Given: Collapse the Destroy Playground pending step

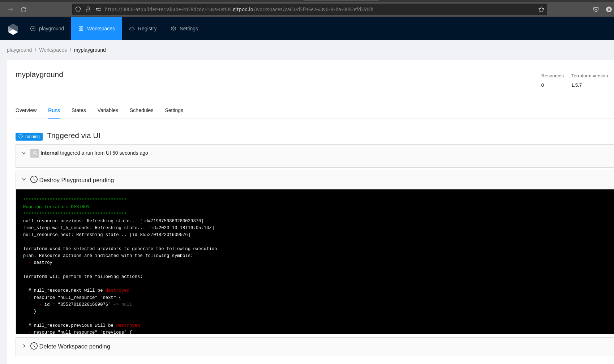Looking at the screenshot, I should pos(24,180).
